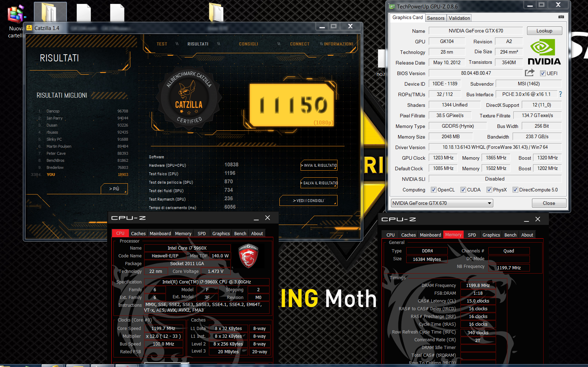Click the DRAM Frequency value 1199.8 MHz
The height and width of the screenshot is (367, 588).
pos(478,286)
